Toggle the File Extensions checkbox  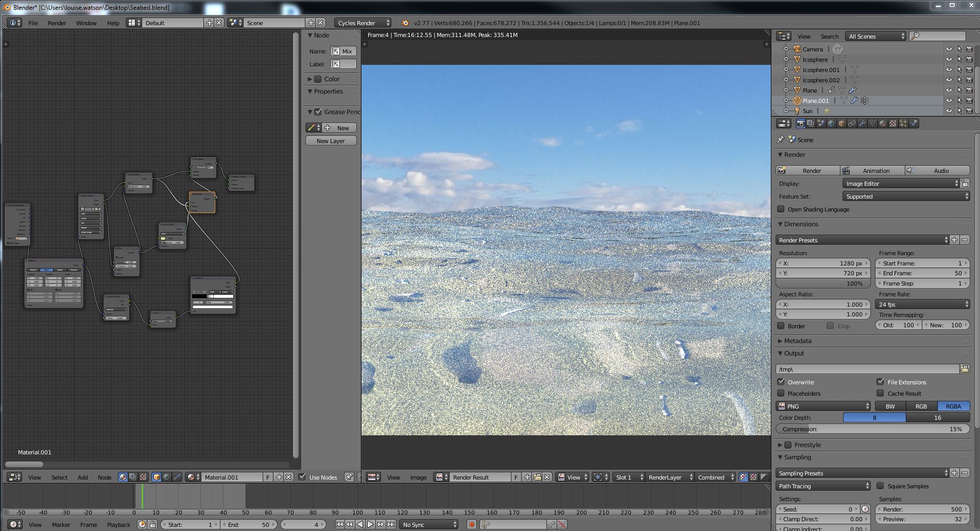point(880,382)
